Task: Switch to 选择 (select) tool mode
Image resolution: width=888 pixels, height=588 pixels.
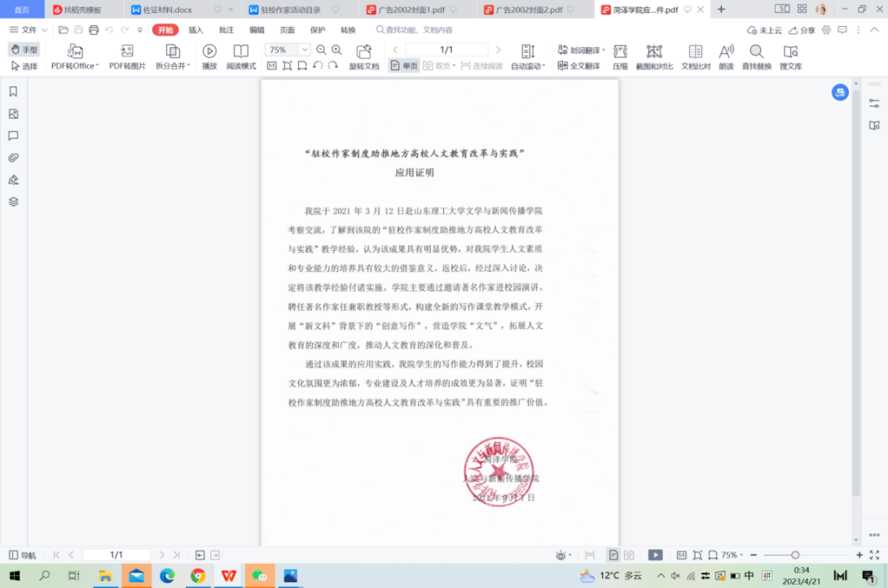Action: tap(24, 66)
